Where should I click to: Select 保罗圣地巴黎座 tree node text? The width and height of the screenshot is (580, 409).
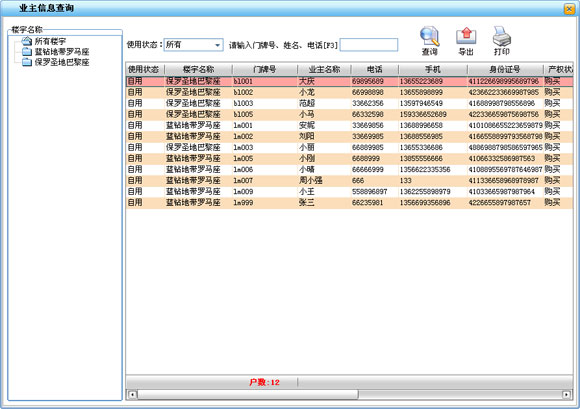coord(62,62)
